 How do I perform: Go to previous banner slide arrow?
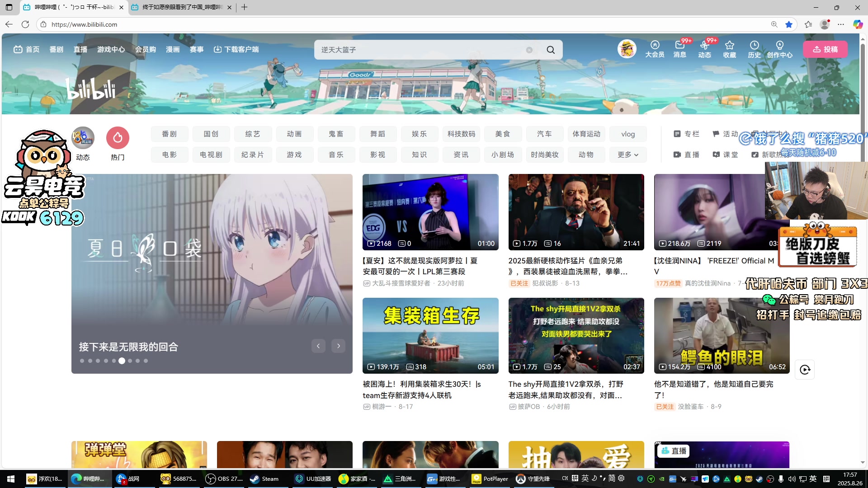pos(318,346)
